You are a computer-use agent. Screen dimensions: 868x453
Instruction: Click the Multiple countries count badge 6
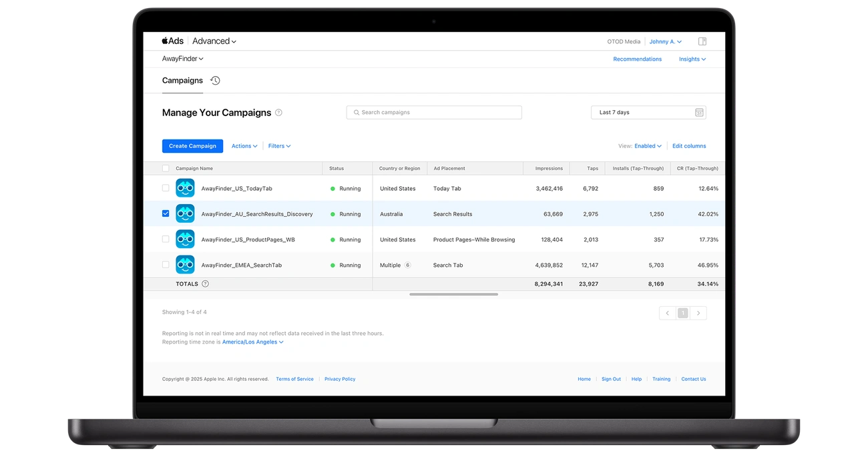tap(407, 265)
